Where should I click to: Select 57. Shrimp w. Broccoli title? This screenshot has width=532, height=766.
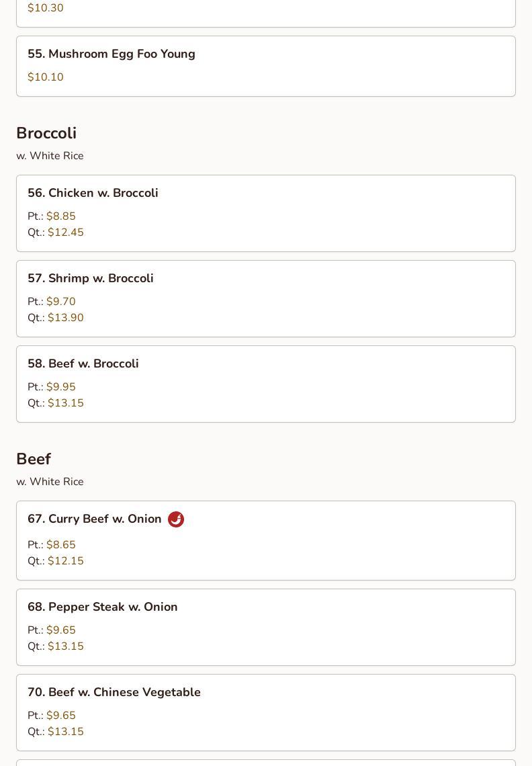click(91, 278)
